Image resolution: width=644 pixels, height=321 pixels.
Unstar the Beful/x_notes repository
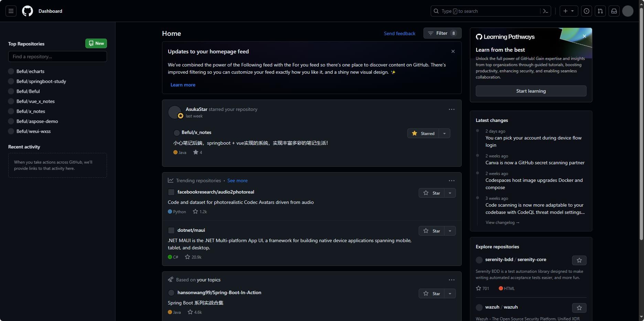tap(423, 133)
